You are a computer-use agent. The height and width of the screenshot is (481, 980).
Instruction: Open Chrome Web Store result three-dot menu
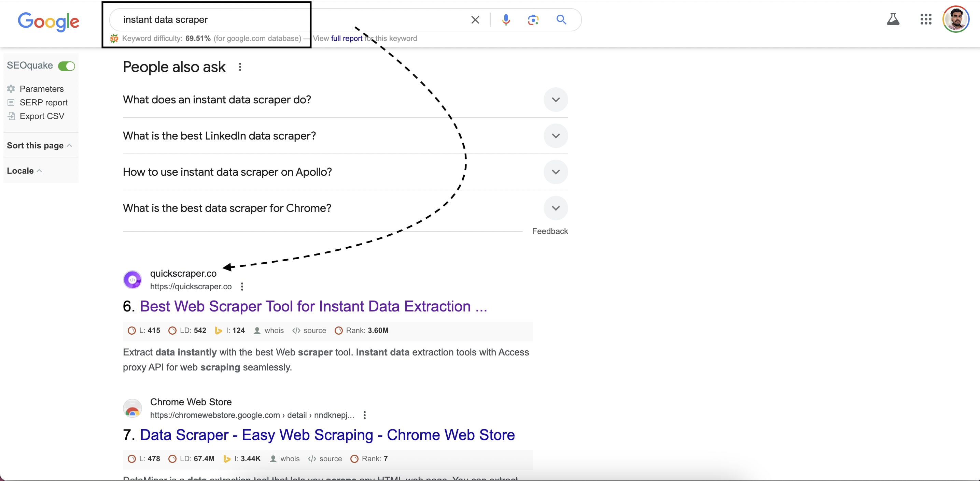click(364, 415)
